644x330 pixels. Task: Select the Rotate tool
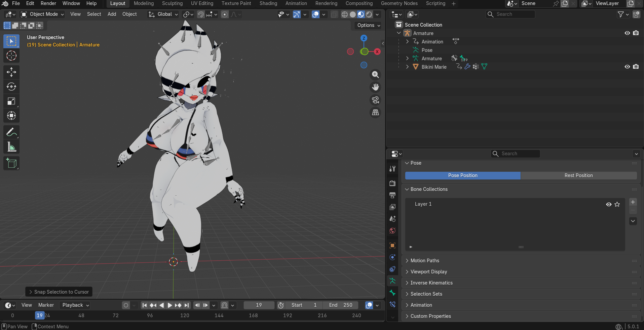[11, 87]
